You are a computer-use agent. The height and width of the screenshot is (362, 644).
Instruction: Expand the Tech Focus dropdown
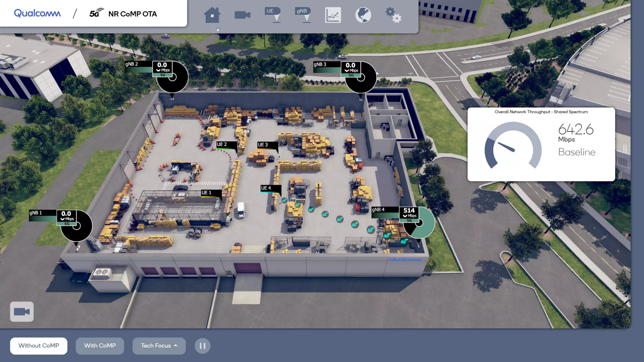click(159, 346)
